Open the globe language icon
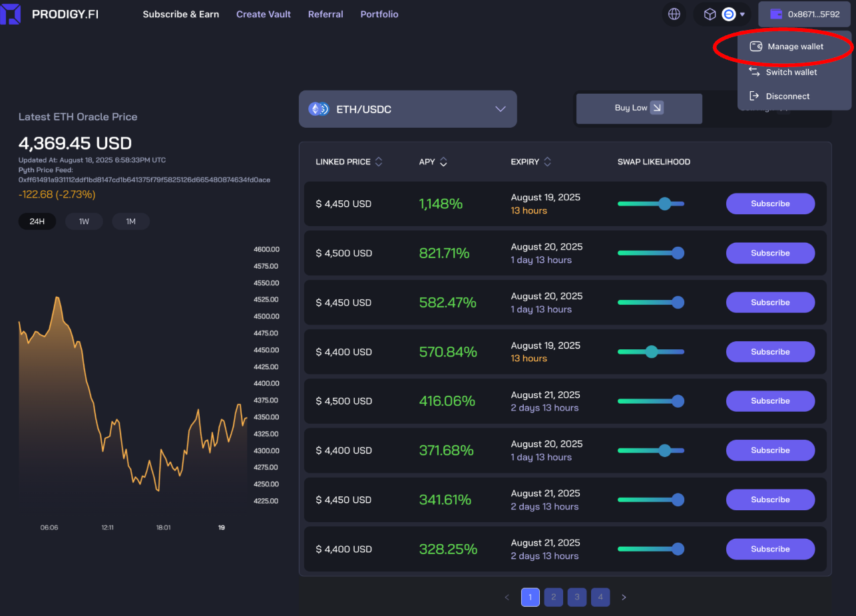Image resolution: width=856 pixels, height=616 pixels. pyautogui.click(x=674, y=14)
